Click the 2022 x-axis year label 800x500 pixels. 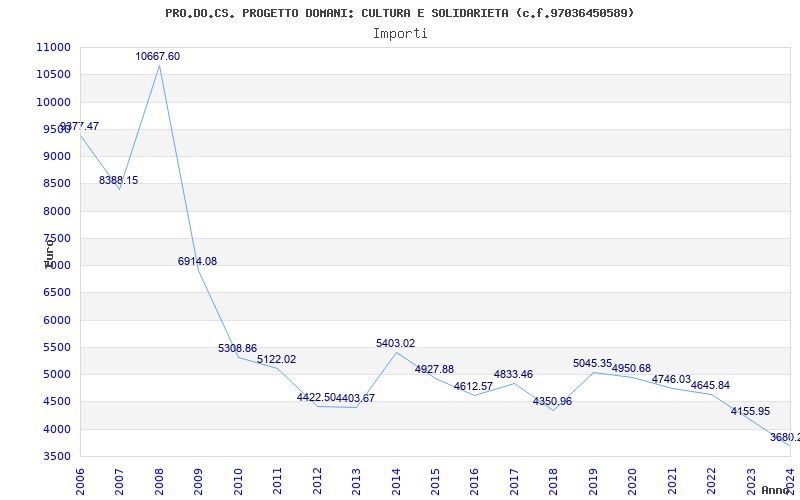click(711, 481)
